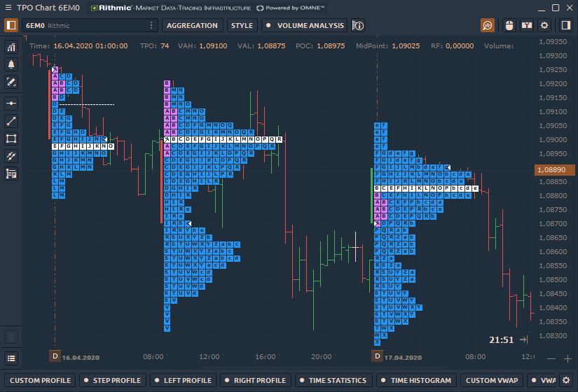The height and width of the screenshot is (392, 578).
Task: Toggle the VOLUME ANALYSIS dot indicator
Action: pos(268,25)
